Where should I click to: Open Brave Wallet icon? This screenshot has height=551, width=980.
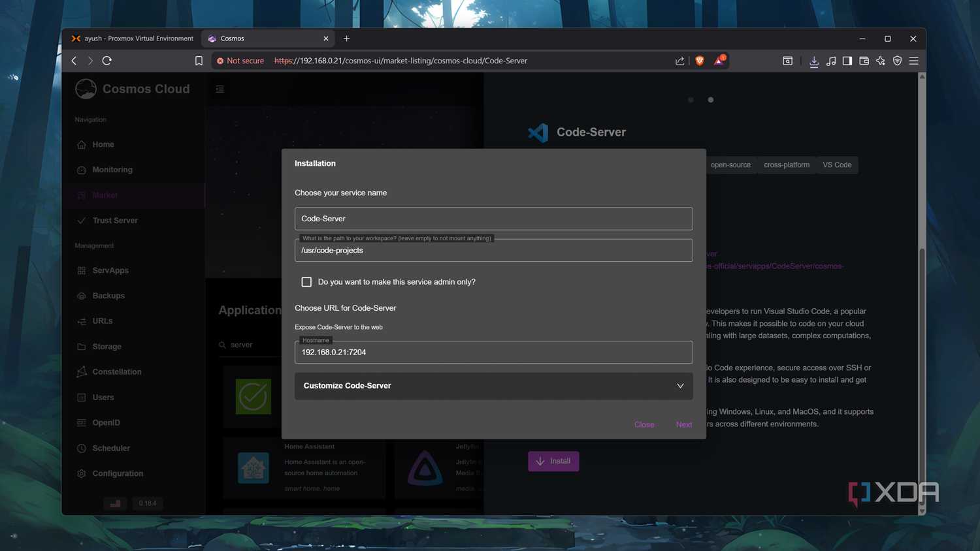click(x=864, y=61)
